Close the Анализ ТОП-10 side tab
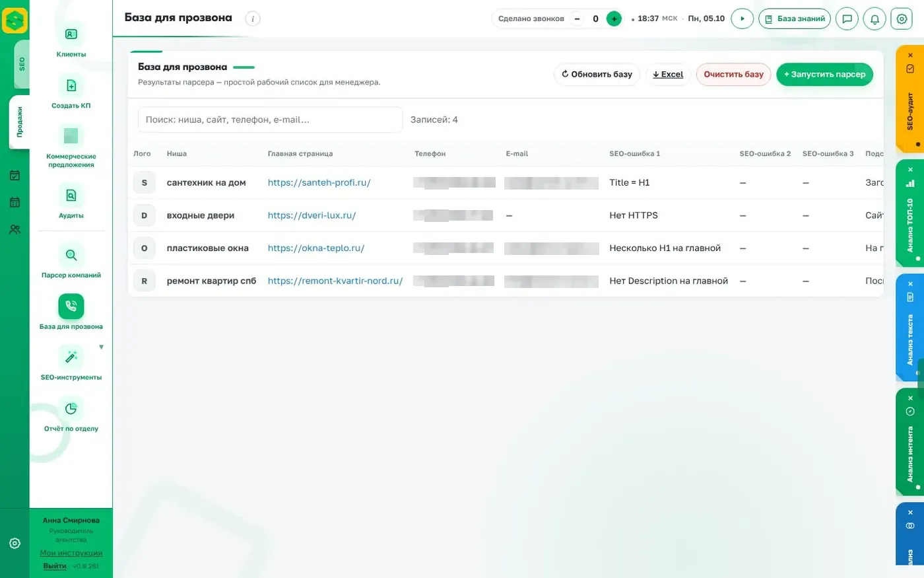 [910, 170]
